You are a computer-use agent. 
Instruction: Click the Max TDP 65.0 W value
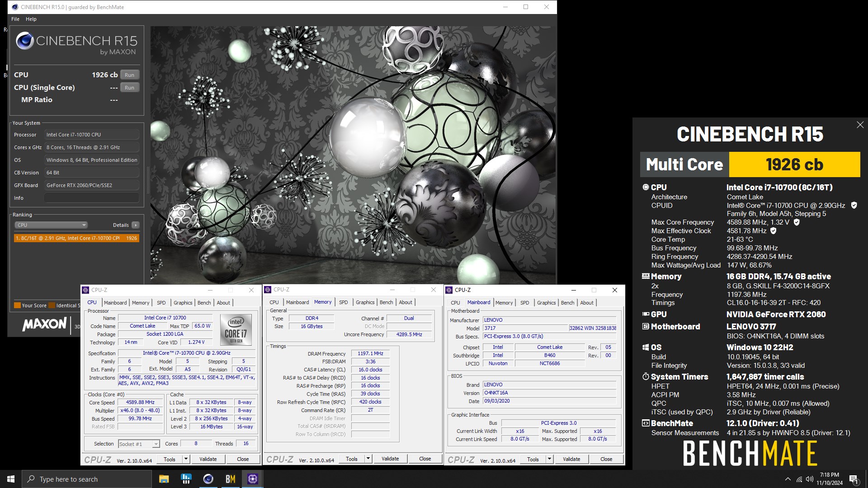[x=202, y=326]
